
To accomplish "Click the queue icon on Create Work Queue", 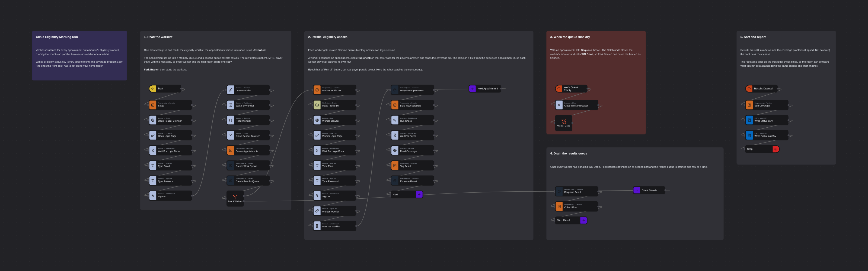I will 231,165.
